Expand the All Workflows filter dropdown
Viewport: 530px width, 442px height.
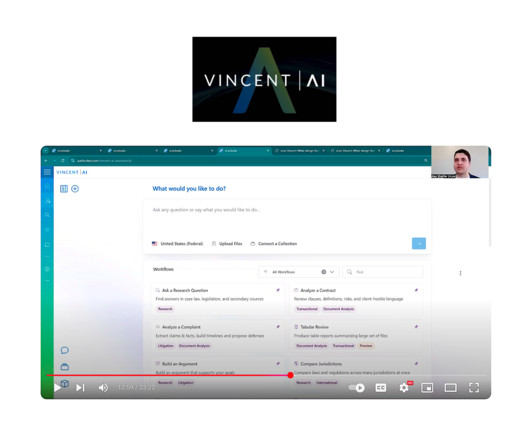(332, 272)
